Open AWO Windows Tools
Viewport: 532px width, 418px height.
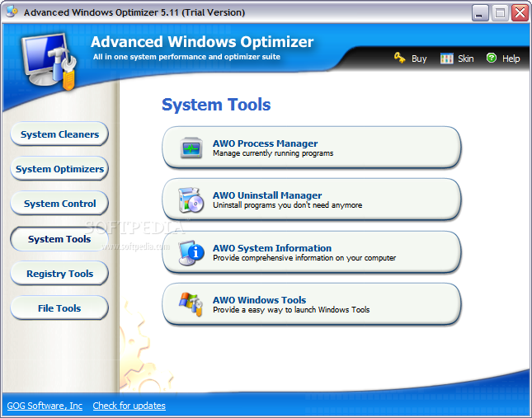(312, 304)
